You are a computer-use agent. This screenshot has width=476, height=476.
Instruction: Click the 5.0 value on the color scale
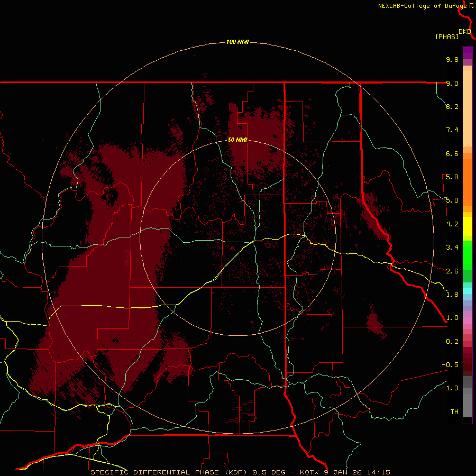point(452,200)
